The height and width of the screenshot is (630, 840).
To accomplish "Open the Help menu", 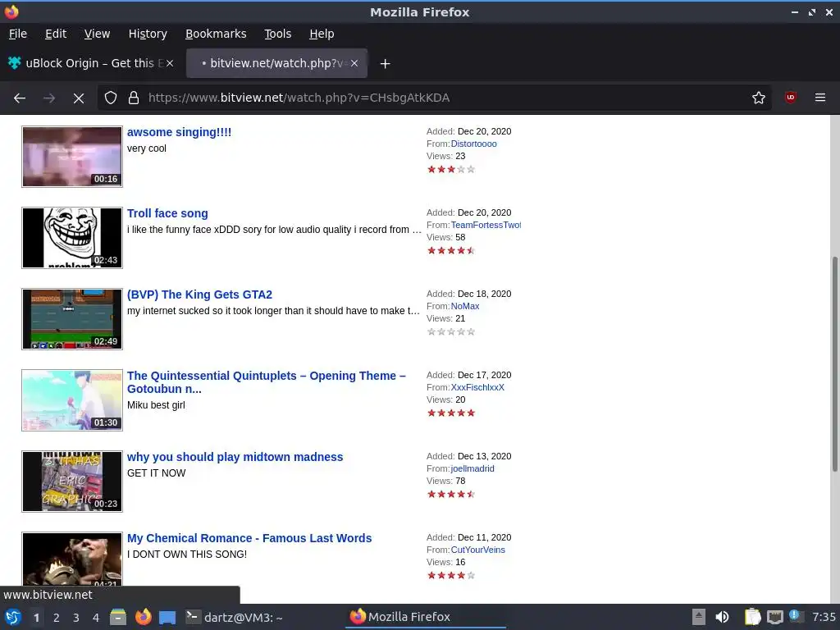I will (x=322, y=34).
